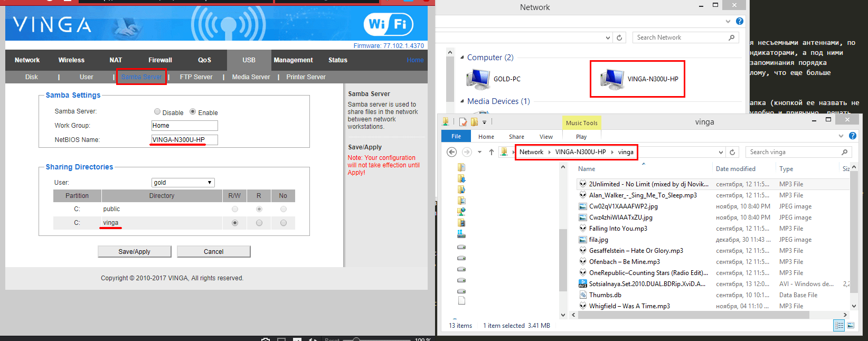
Task: Click the NetBIOS Name input field
Action: point(184,140)
